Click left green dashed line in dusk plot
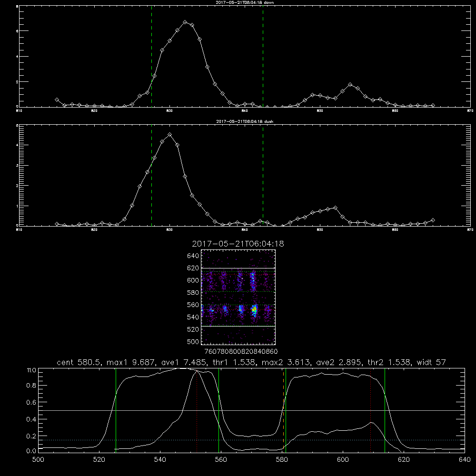Image resolution: width=476 pixels, height=476 pixels. coord(151,176)
